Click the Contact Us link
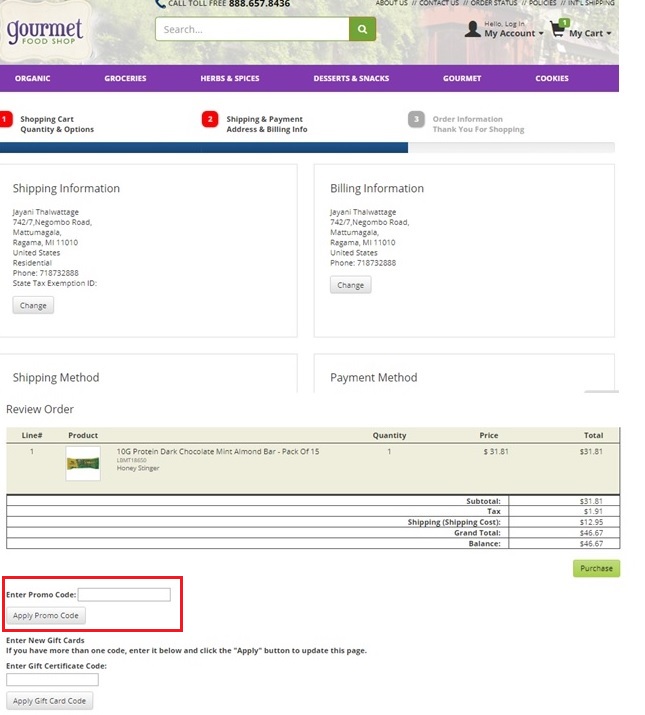This screenshot has width=645, height=715. point(439,3)
